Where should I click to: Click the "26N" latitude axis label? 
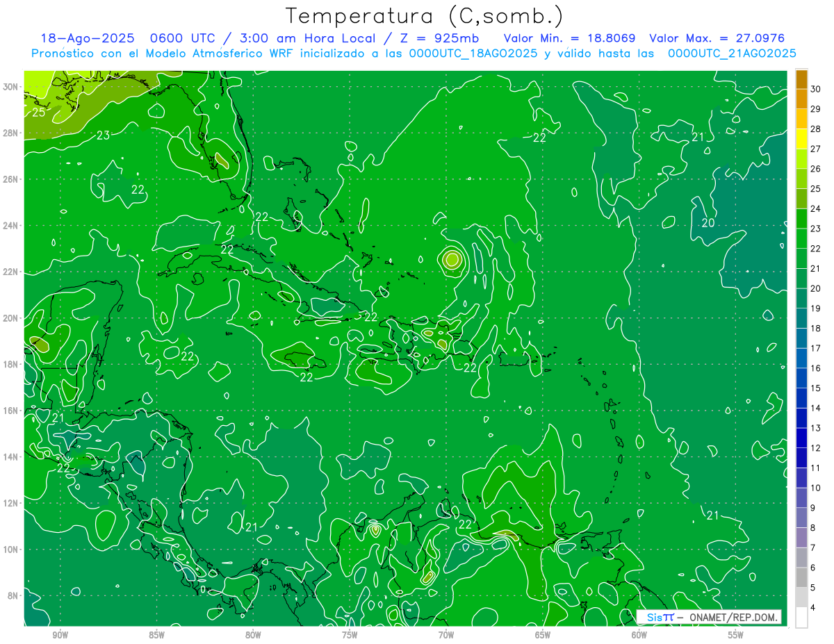pos(12,179)
